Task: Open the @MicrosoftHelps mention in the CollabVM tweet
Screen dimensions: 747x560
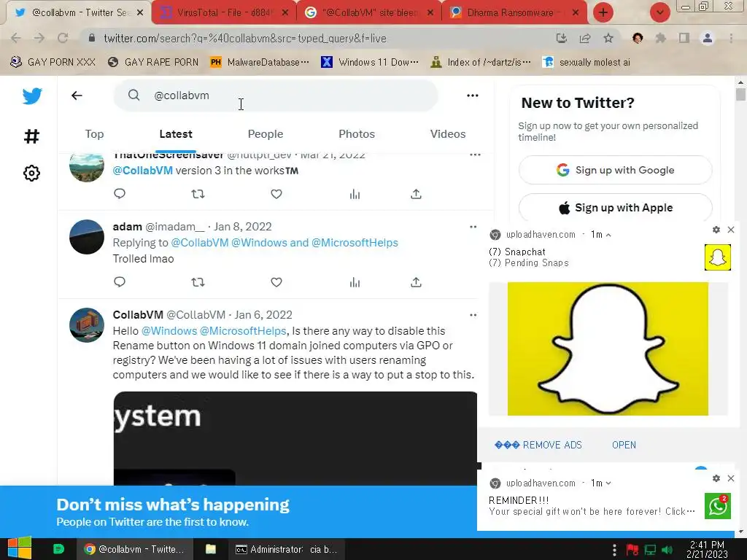Action: [243, 331]
